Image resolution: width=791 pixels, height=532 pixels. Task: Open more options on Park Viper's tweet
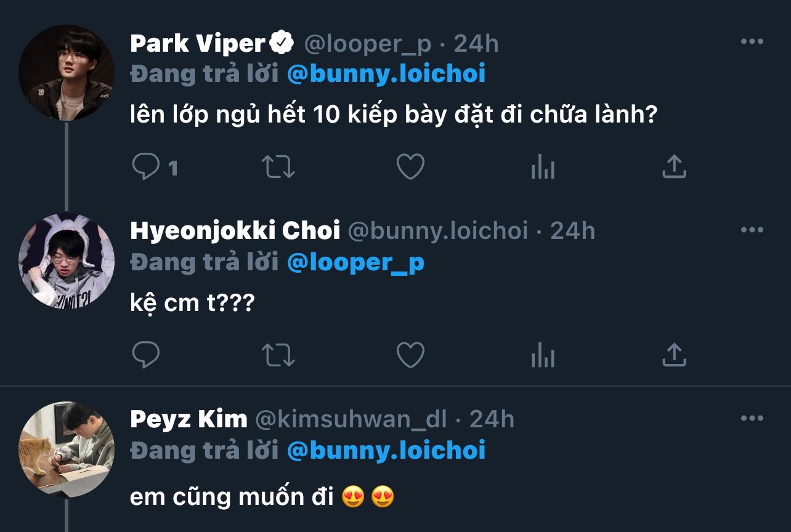(752, 42)
